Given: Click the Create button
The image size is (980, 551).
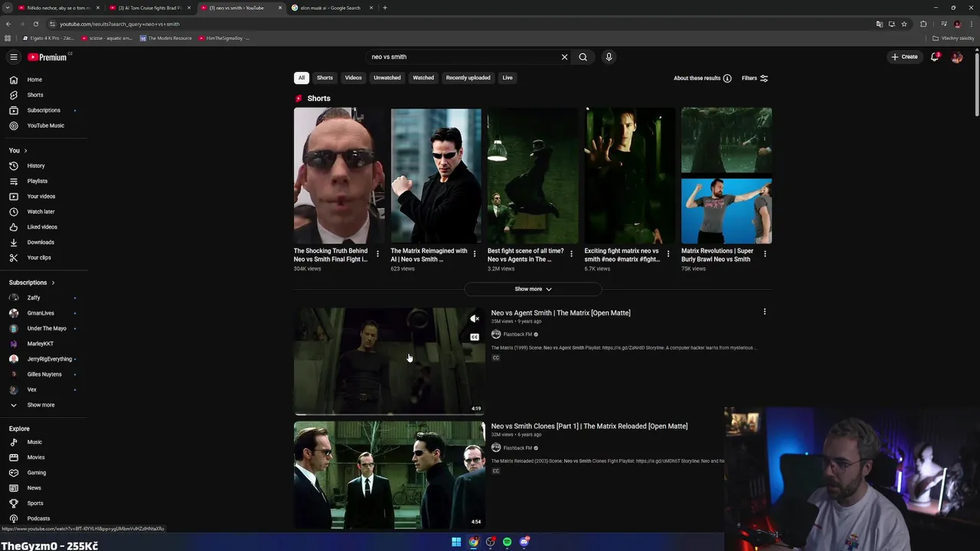Looking at the screenshot, I should tap(904, 57).
